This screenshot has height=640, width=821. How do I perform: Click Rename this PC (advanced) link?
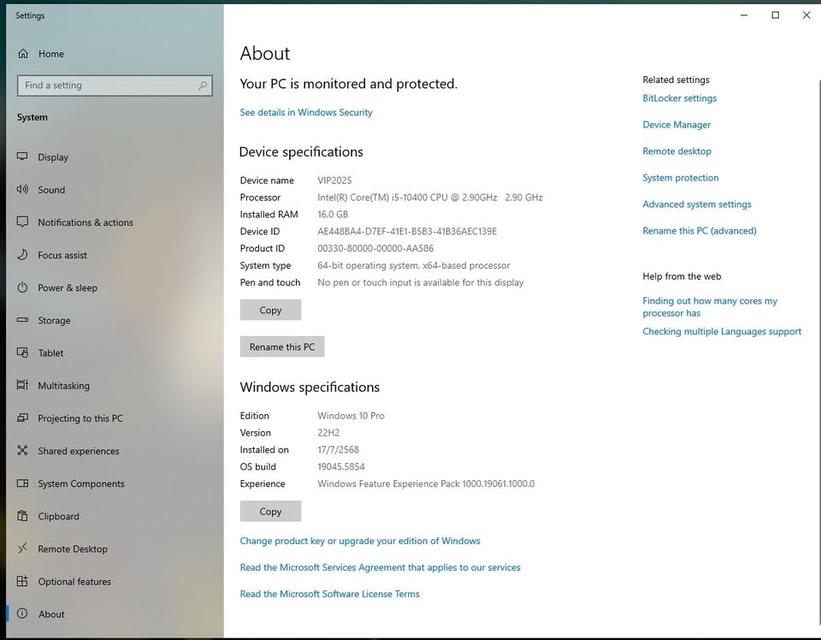pos(699,230)
